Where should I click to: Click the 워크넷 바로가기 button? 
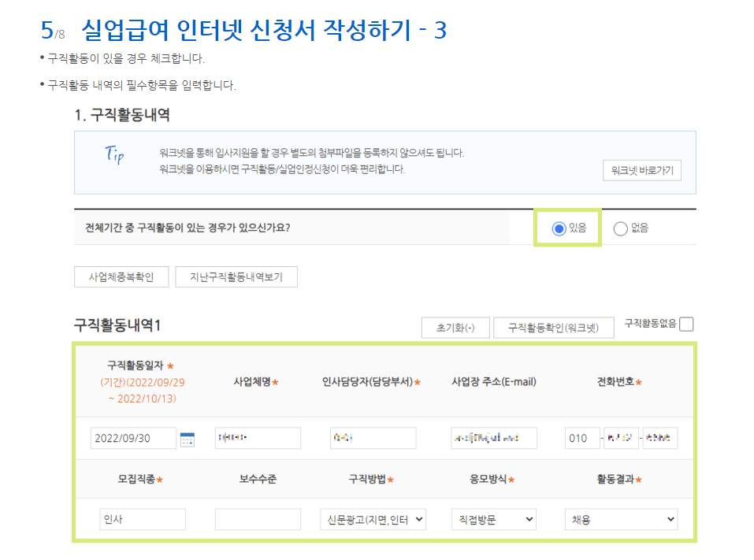point(643,170)
